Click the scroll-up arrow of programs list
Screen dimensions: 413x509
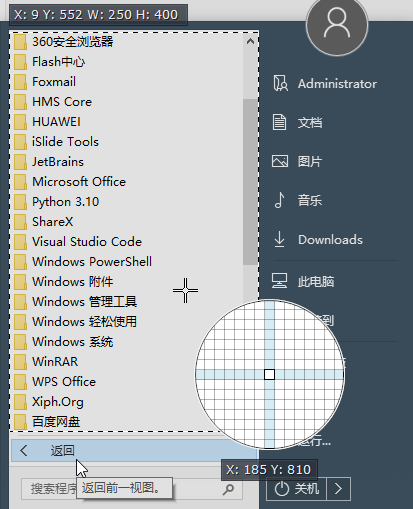coord(250,41)
